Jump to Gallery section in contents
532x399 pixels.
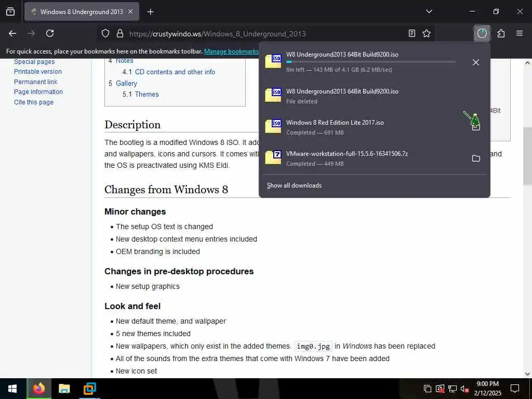coord(123,83)
